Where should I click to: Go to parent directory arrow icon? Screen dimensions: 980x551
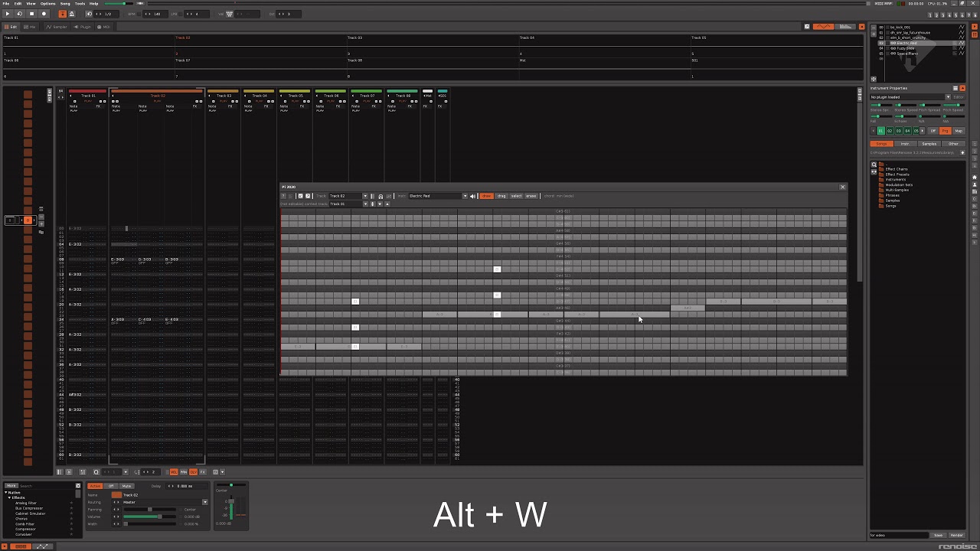pos(962,152)
